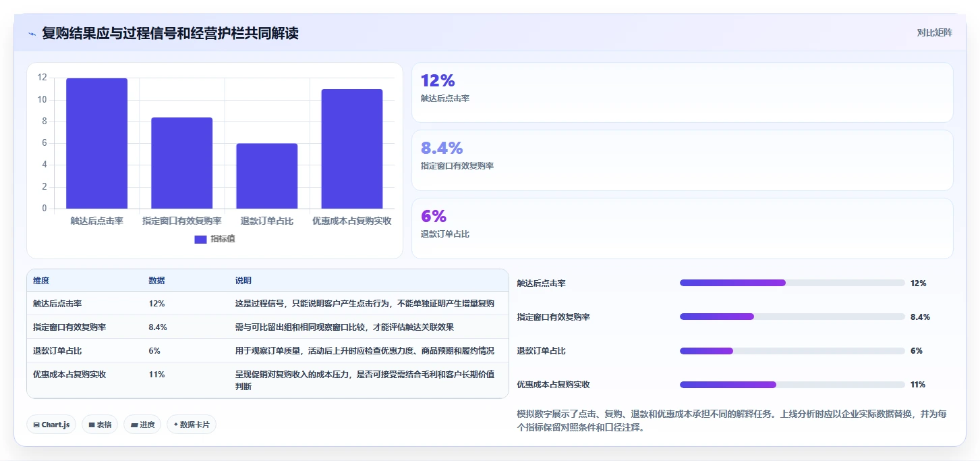Click the 触达后点击率 x-axis label in chart
Viewport: 980px width, 461px height.
pyautogui.click(x=96, y=221)
